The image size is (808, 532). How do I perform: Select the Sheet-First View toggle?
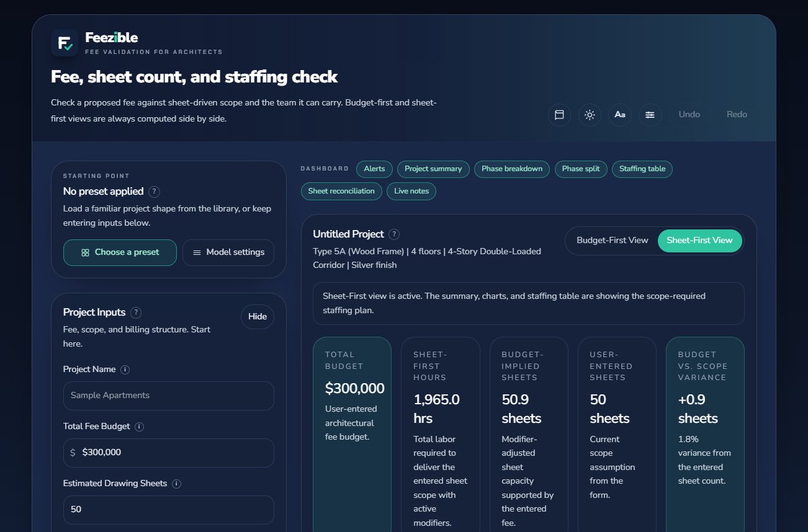click(x=699, y=241)
